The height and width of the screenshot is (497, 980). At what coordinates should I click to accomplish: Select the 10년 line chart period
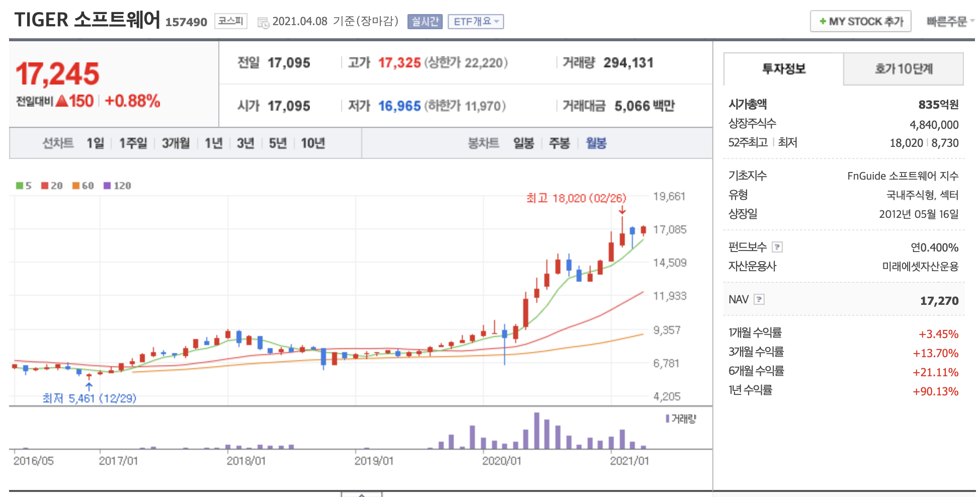(x=313, y=143)
